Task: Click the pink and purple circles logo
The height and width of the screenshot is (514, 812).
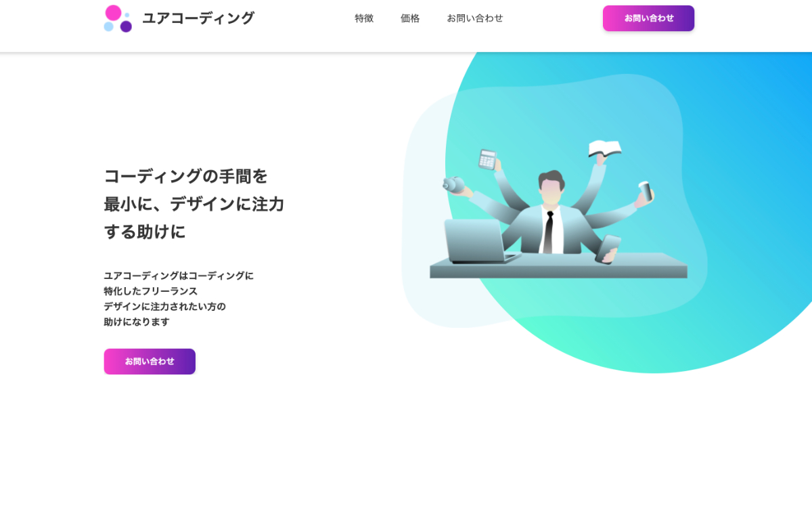Action: click(x=118, y=18)
